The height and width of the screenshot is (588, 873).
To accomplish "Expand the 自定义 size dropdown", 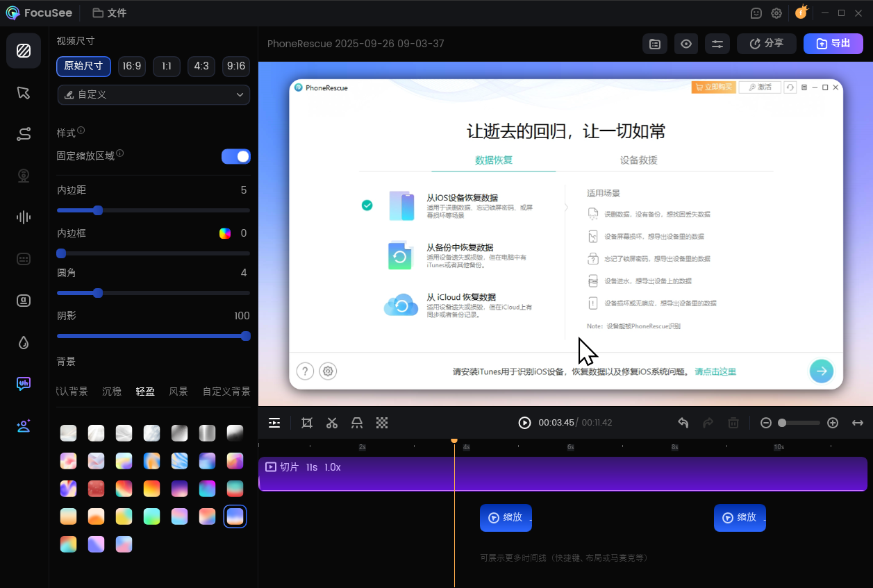I will [153, 94].
